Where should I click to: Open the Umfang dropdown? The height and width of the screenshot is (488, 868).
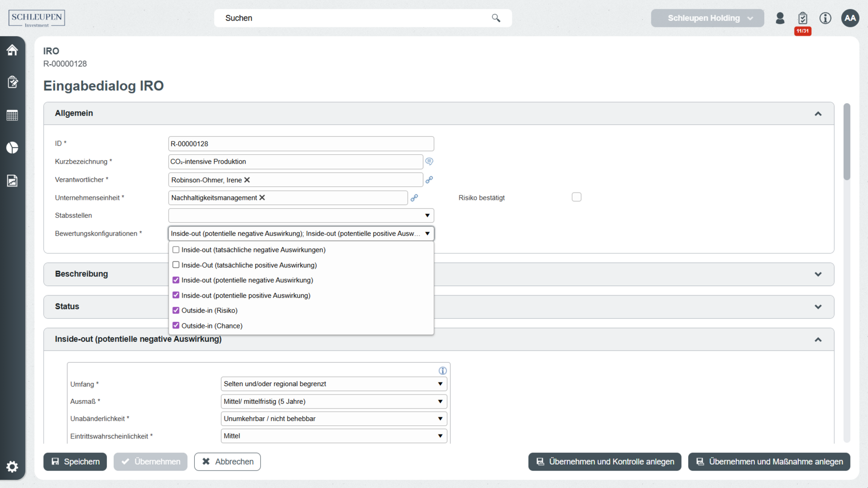[x=333, y=384]
